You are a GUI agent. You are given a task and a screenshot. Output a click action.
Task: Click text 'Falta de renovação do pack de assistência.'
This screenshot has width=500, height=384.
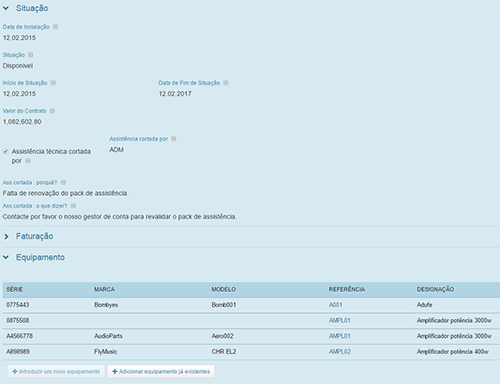pos(66,193)
